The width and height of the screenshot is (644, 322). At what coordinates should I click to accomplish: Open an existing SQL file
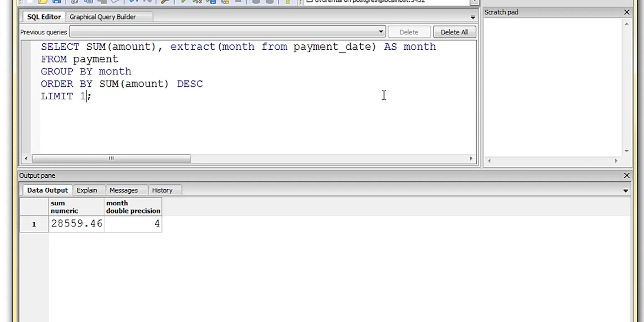[x=43, y=2]
